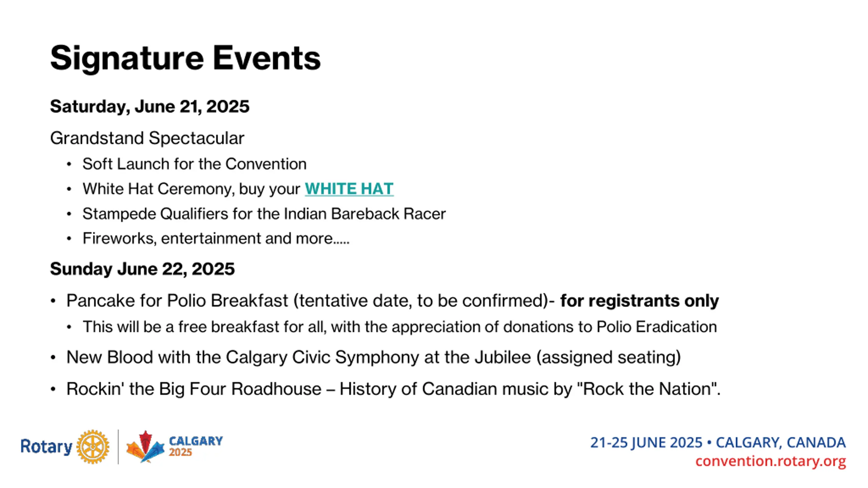Click the Soft Launch for the Convention bullet
The height and width of the screenshot is (488, 868).
[x=194, y=164]
